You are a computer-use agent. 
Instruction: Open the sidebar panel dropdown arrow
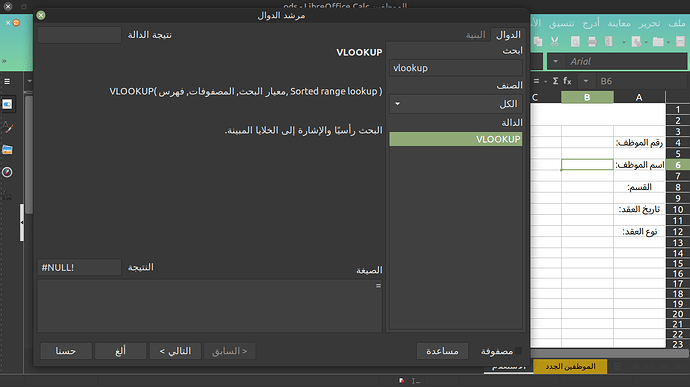[x=29, y=81]
